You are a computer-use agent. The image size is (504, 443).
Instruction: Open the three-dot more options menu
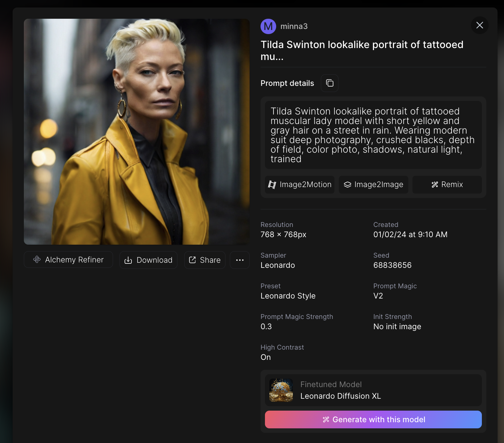click(x=240, y=260)
